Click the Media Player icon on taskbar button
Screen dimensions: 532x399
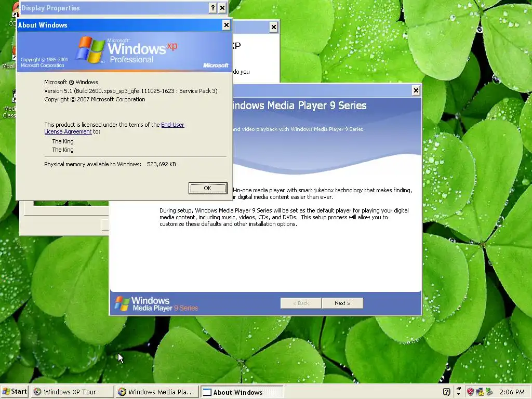click(x=122, y=392)
